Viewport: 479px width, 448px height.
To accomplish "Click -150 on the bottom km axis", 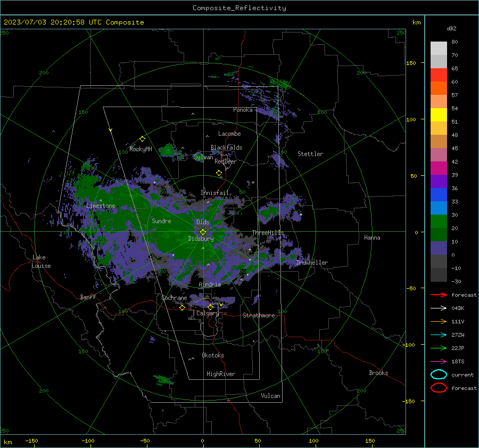I will [31, 441].
